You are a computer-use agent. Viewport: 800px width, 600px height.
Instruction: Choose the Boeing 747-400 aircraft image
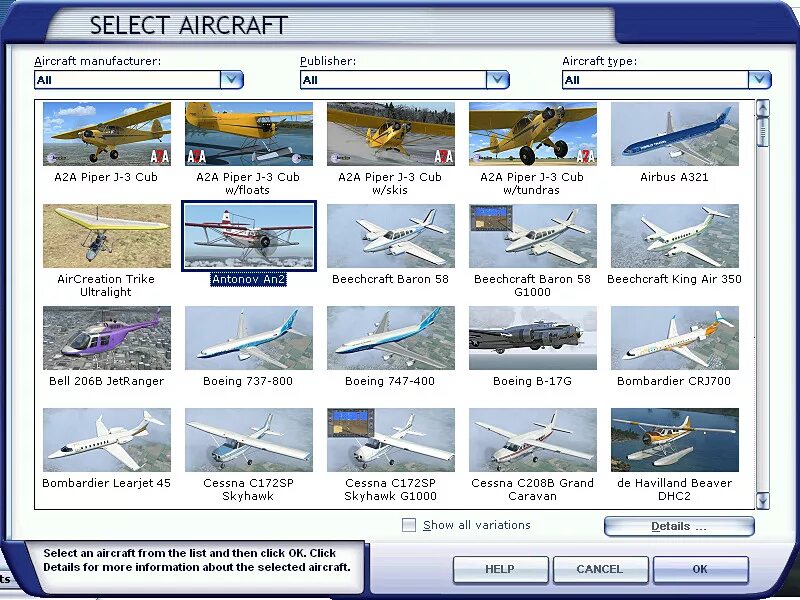click(x=391, y=338)
